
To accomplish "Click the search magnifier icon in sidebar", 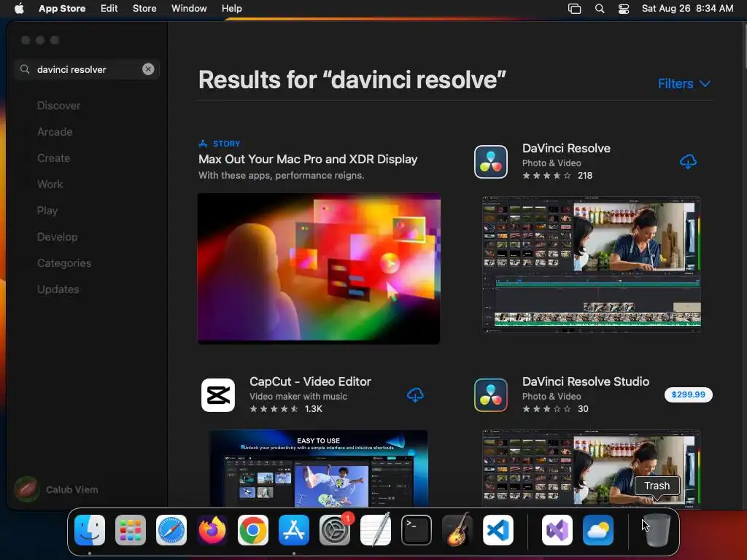I will 25,69.
